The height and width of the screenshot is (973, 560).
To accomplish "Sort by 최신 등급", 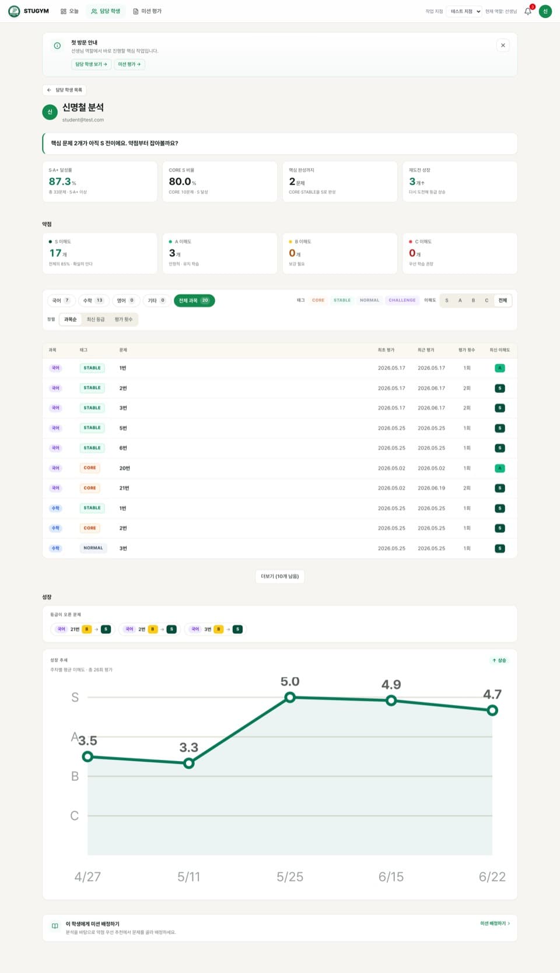I will (96, 319).
